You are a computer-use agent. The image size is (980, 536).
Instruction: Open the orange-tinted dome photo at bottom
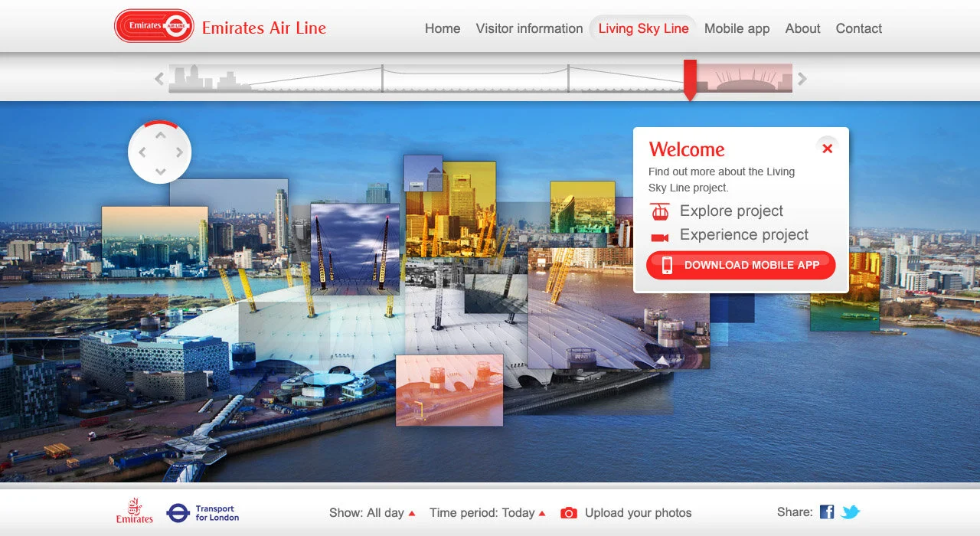coord(449,390)
